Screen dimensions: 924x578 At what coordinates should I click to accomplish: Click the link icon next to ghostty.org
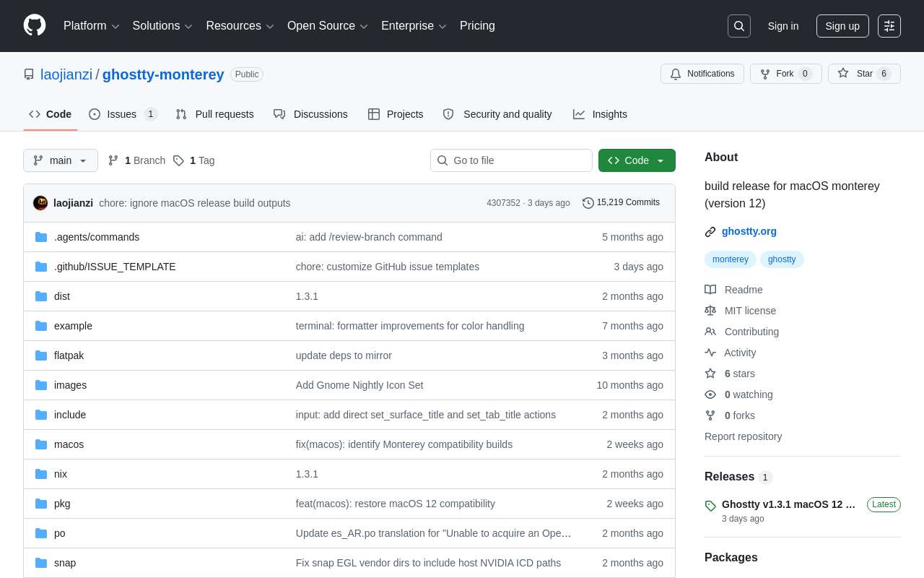(710, 232)
